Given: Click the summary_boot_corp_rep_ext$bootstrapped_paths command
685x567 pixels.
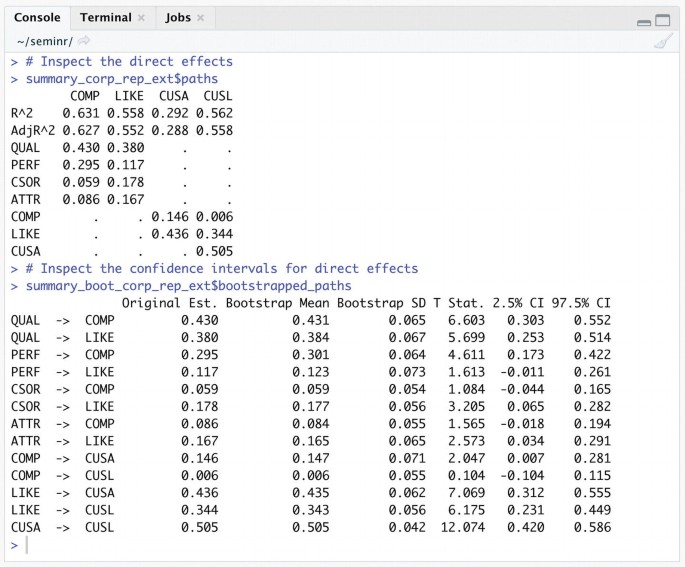Looking at the screenshot, I should point(188,286).
